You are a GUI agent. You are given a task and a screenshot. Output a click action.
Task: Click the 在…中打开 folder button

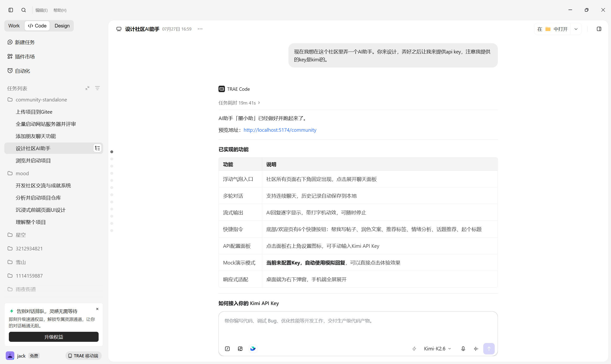552,29
